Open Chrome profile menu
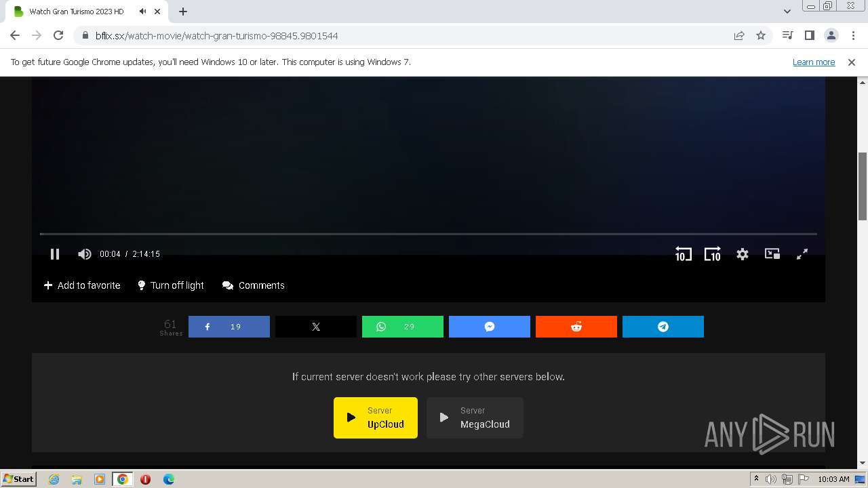The image size is (868, 488). point(831,35)
